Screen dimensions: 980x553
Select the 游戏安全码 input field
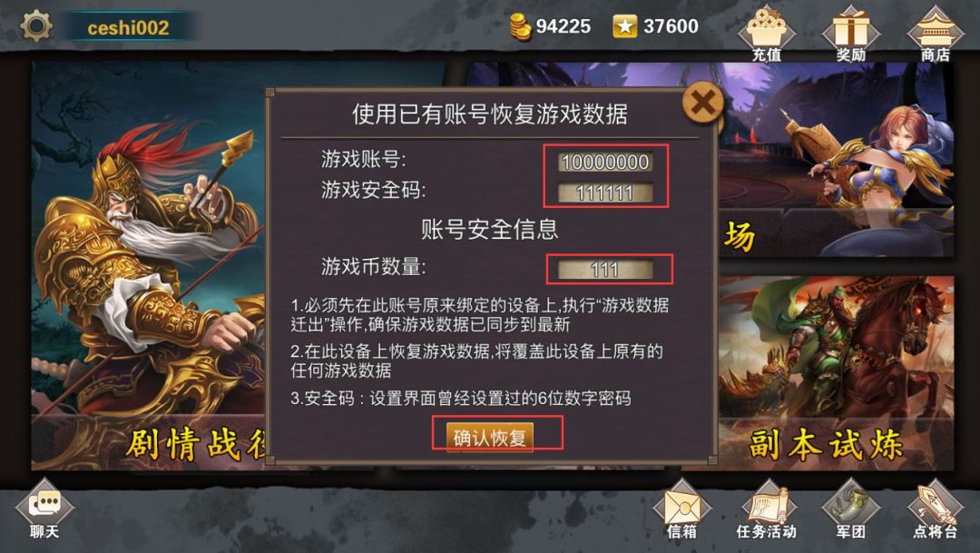point(605,193)
